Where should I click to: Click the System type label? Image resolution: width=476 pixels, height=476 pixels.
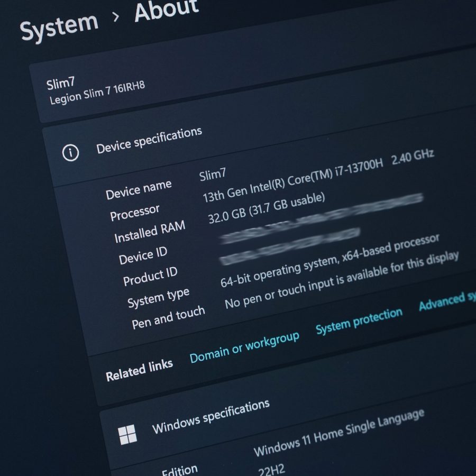click(159, 298)
